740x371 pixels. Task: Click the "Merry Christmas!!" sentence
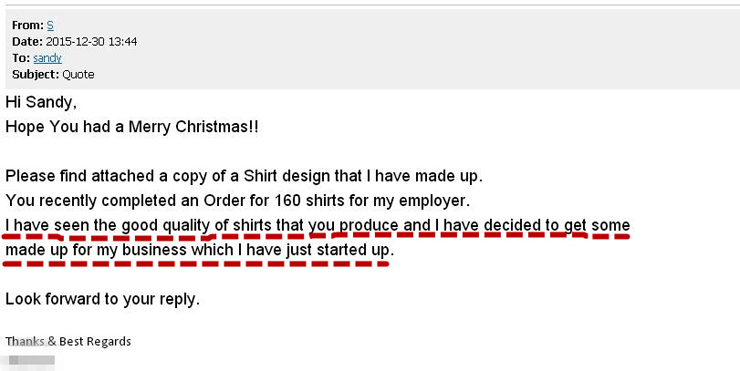pos(132,127)
